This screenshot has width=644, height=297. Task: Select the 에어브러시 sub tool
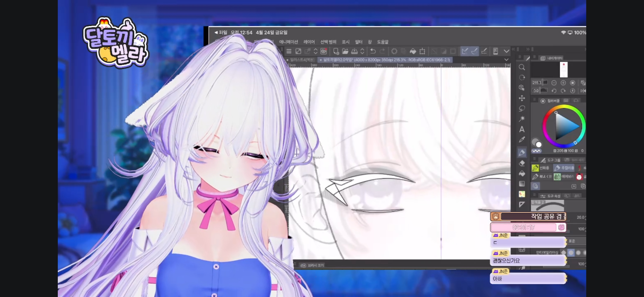(x=564, y=177)
